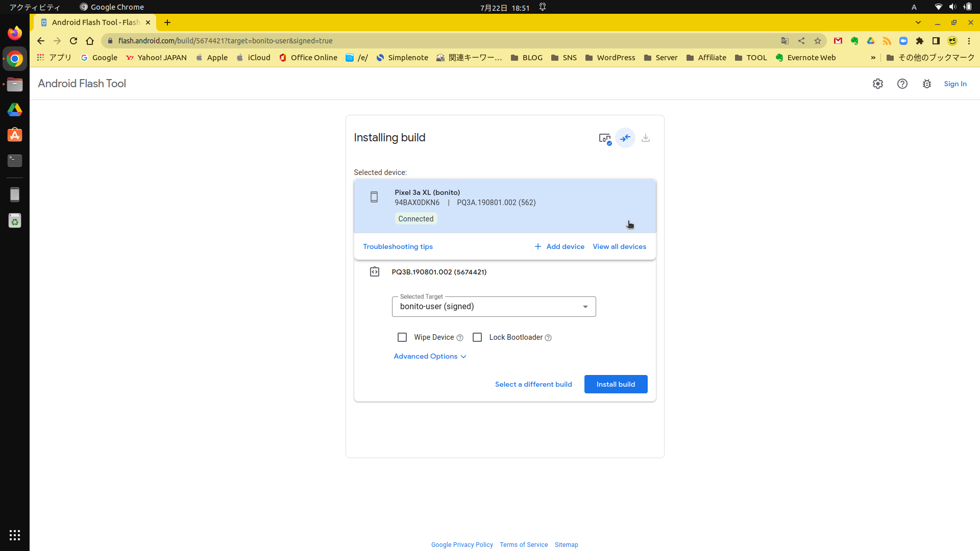This screenshot has width=980, height=551.
Task: Enable the Wipe Device checkbox
Action: 402,337
